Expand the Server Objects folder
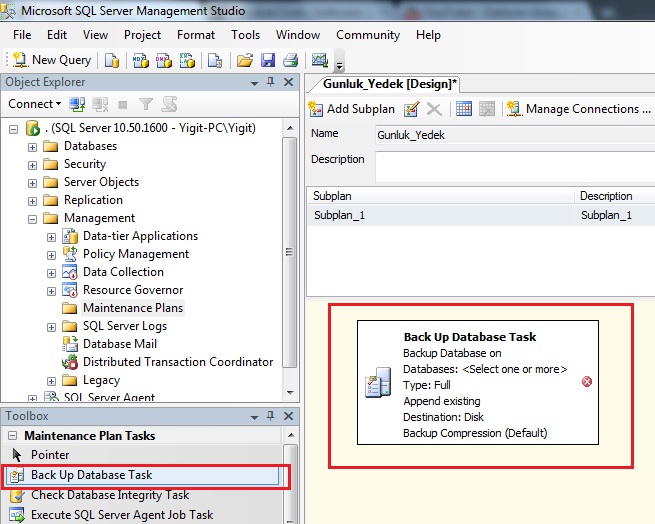The width and height of the screenshot is (655, 524). [x=32, y=183]
